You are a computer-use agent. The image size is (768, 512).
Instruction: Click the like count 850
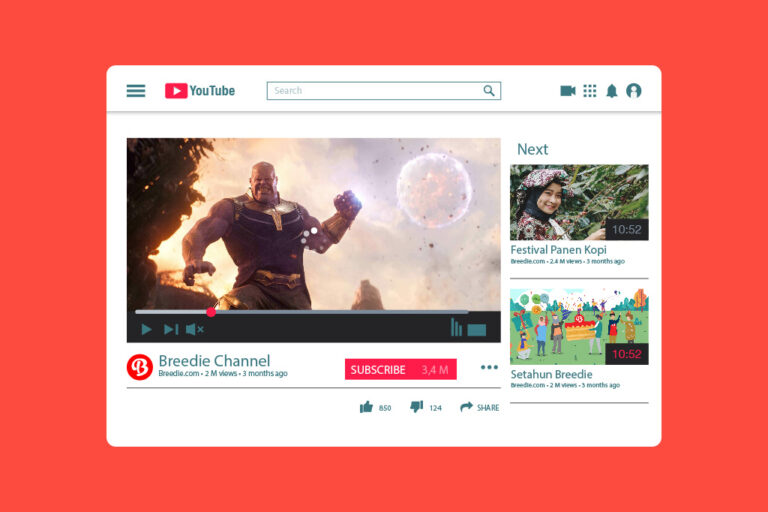(385, 408)
